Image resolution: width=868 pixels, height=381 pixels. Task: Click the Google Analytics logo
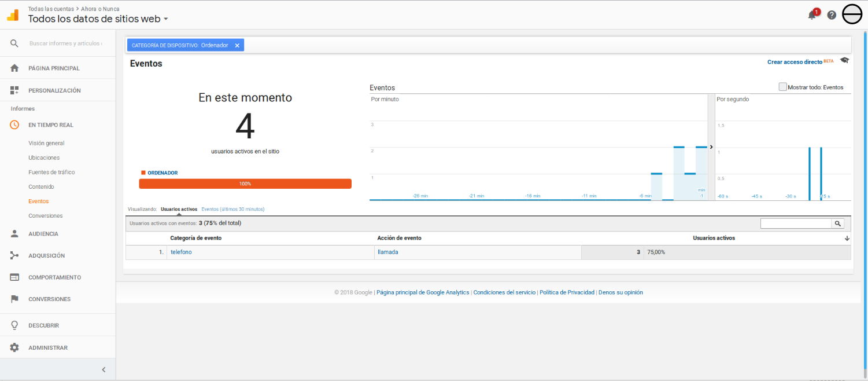tap(13, 15)
